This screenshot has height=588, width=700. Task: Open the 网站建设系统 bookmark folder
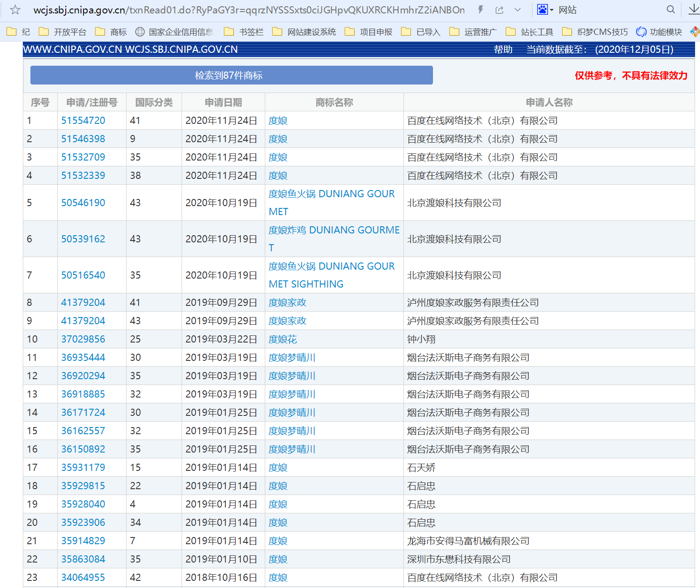coord(304,32)
